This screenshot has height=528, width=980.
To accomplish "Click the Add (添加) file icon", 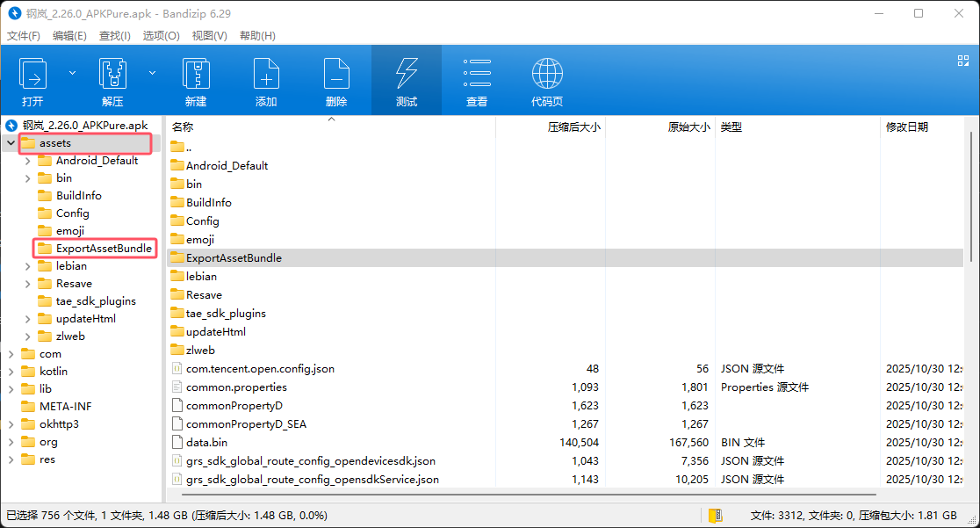I will (265, 74).
